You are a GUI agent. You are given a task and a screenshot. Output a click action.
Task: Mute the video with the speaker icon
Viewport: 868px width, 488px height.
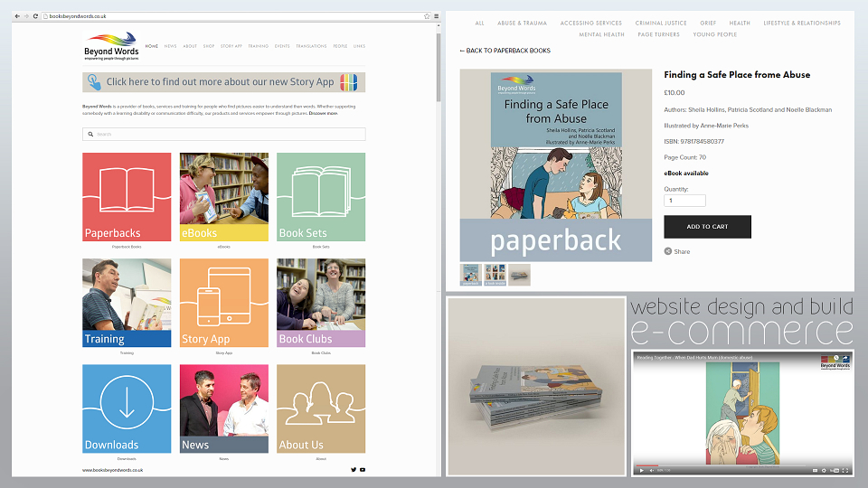click(x=651, y=470)
